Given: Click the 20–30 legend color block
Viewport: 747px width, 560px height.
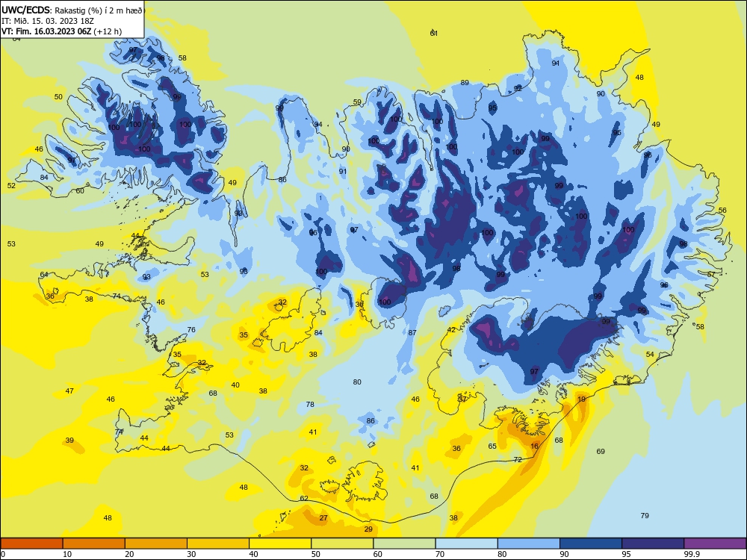Looking at the screenshot, I should coord(156,544).
